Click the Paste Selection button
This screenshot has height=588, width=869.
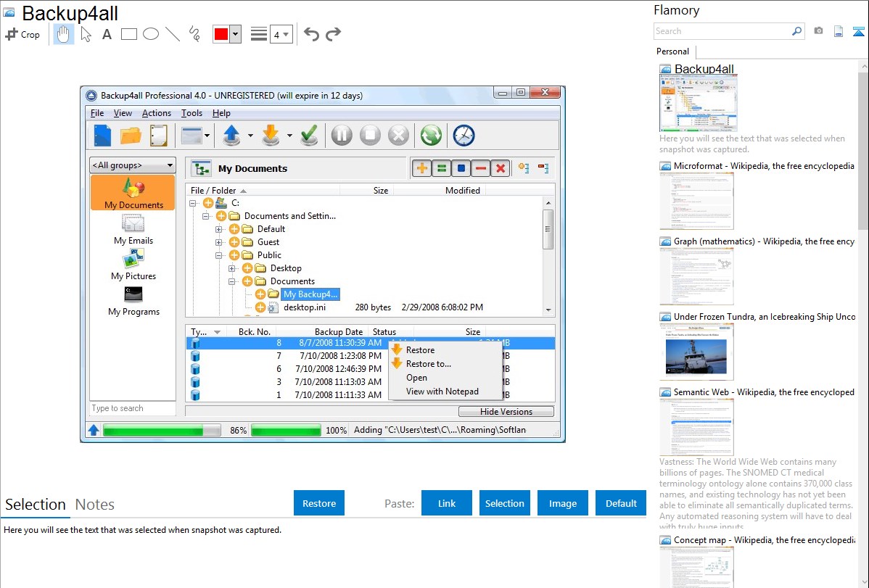coord(505,503)
